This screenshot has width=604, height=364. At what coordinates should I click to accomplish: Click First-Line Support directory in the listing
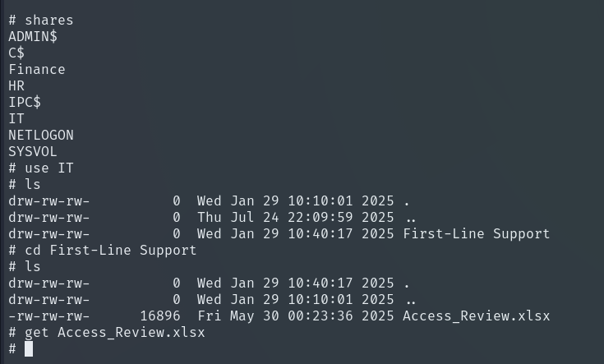coord(476,233)
